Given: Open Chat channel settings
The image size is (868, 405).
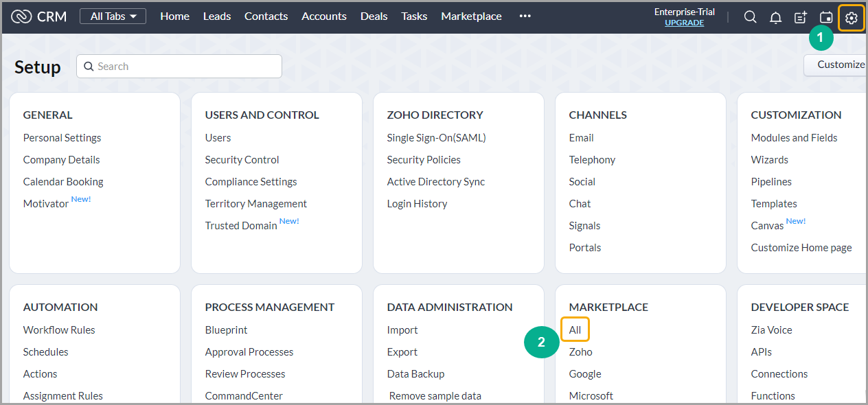Looking at the screenshot, I should coord(580,204).
